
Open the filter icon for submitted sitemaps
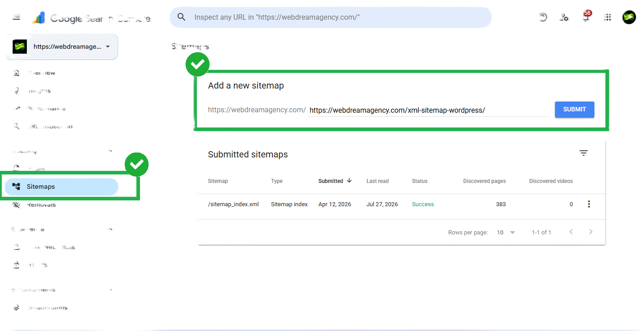coord(584,153)
